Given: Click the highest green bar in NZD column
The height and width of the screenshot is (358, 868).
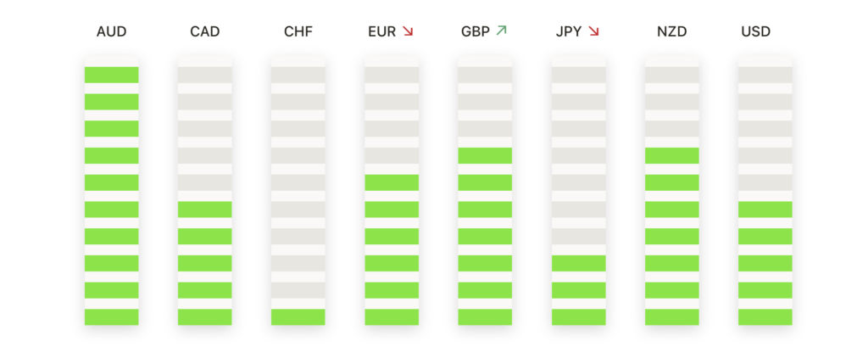Looking at the screenshot, I should [671, 155].
